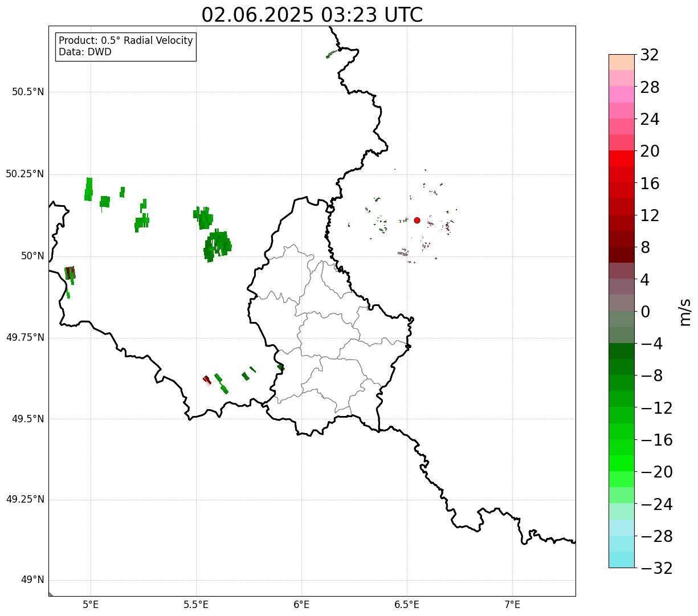
Task: Click the colorbar tick label 28
Action: (x=650, y=88)
